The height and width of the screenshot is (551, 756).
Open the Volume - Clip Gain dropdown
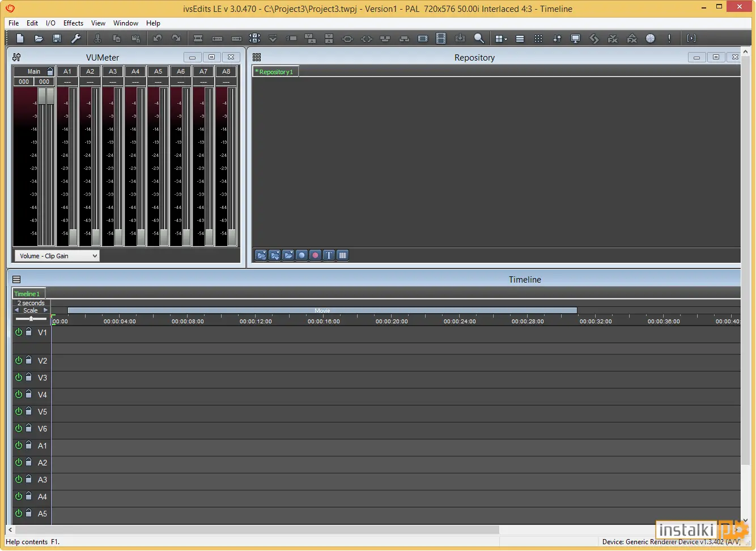57,256
